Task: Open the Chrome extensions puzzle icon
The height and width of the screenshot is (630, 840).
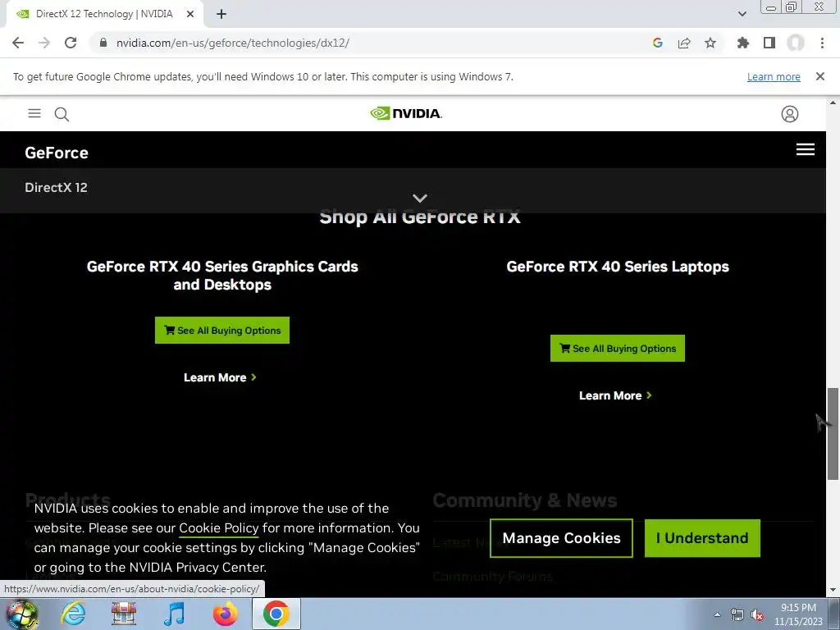Action: click(743, 43)
